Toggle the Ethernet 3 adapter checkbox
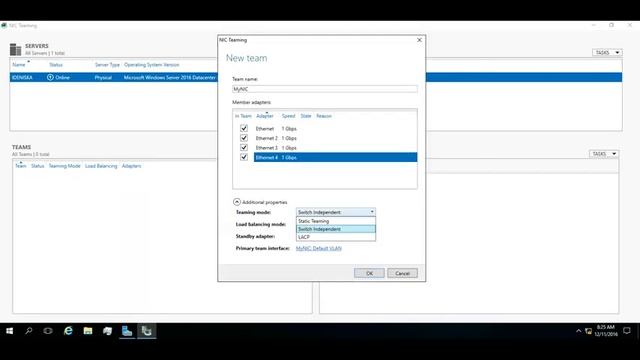 [x=244, y=147]
